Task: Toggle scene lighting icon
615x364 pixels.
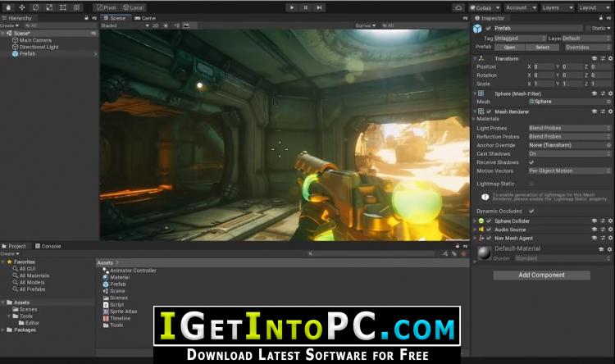Action: [166, 25]
